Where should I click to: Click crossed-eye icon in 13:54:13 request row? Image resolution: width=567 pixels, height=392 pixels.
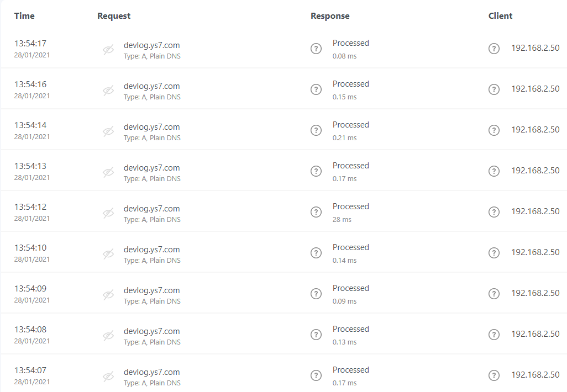[108, 172]
